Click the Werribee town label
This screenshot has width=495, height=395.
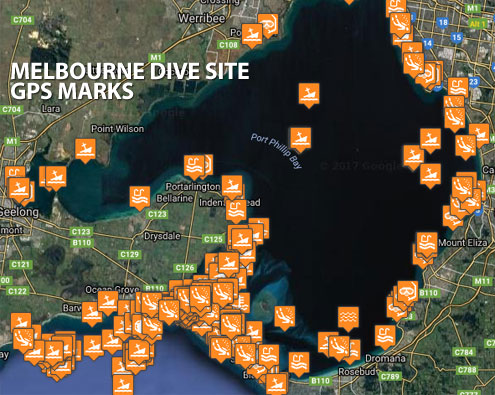pos(202,18)
